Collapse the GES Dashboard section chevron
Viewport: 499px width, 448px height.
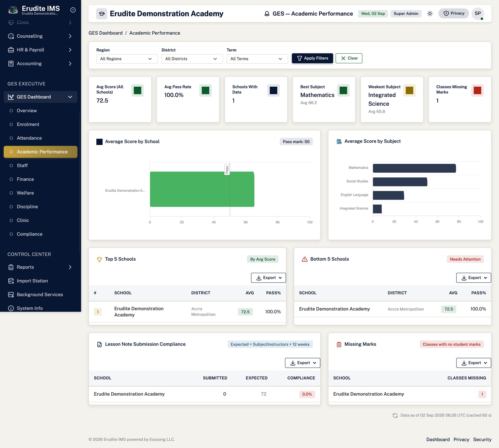(x=70, y=97)
